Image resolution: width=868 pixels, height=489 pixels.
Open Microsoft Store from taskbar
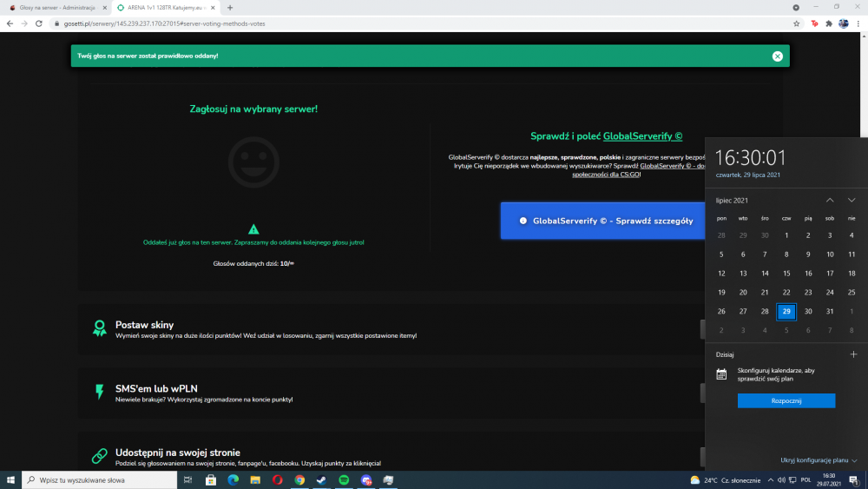point(210,479)
